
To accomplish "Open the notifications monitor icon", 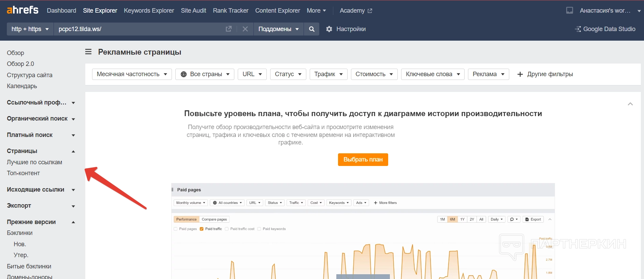I will click(569, 11).
